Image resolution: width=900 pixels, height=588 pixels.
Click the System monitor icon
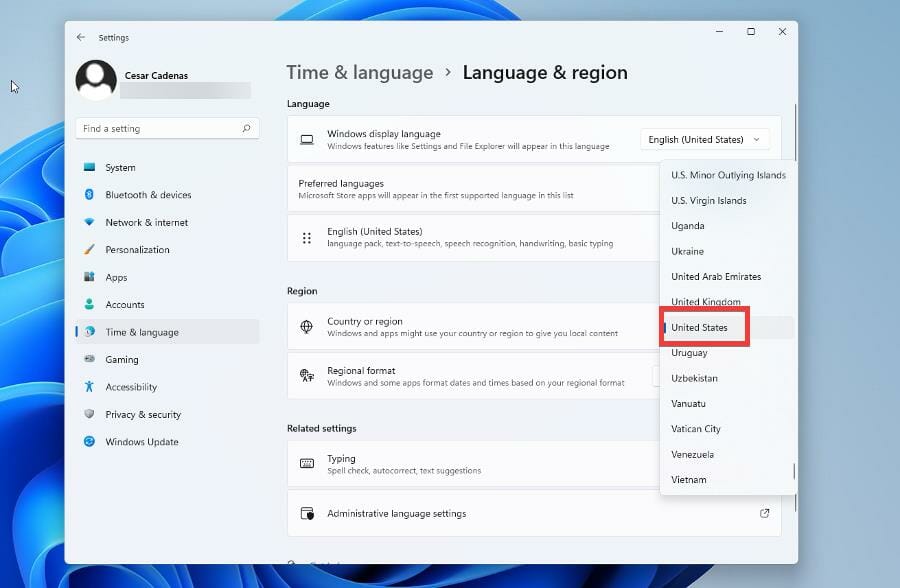pos(90,167)
